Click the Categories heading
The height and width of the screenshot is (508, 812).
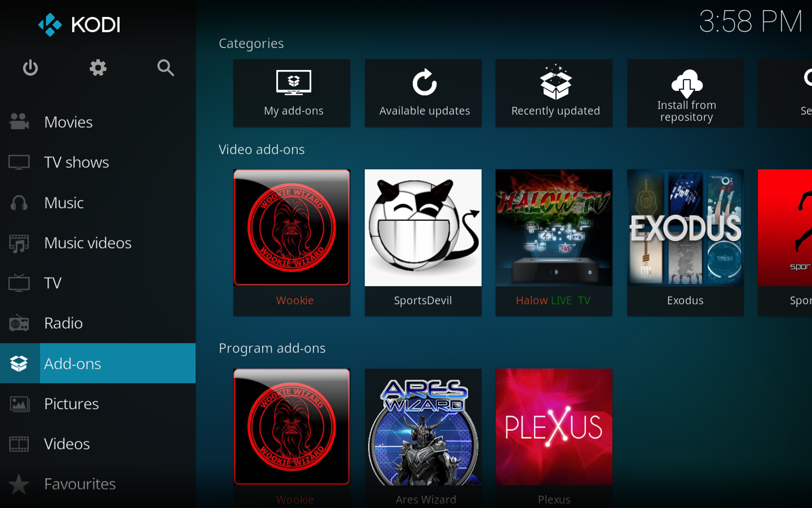(x=251, y=44)
